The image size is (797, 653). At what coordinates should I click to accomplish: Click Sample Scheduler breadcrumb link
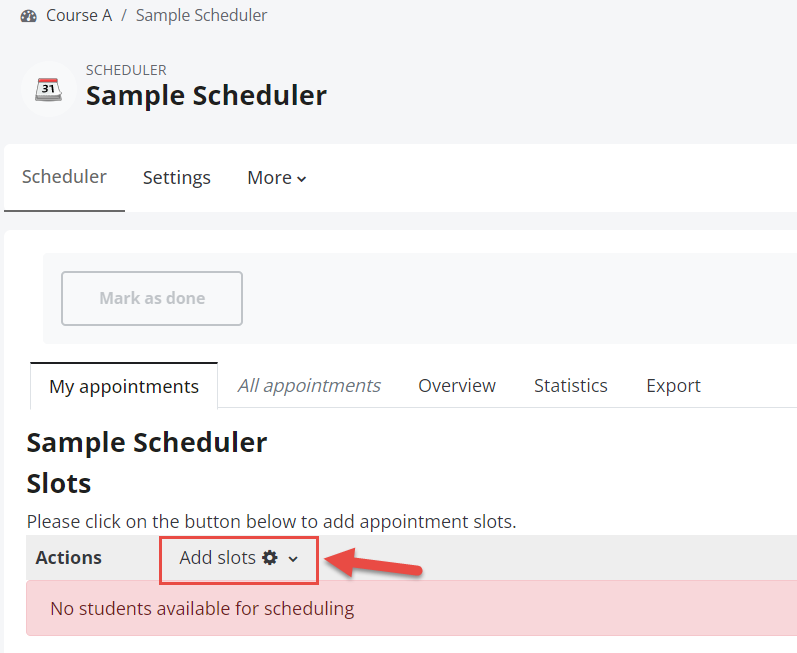pos(201,15)
